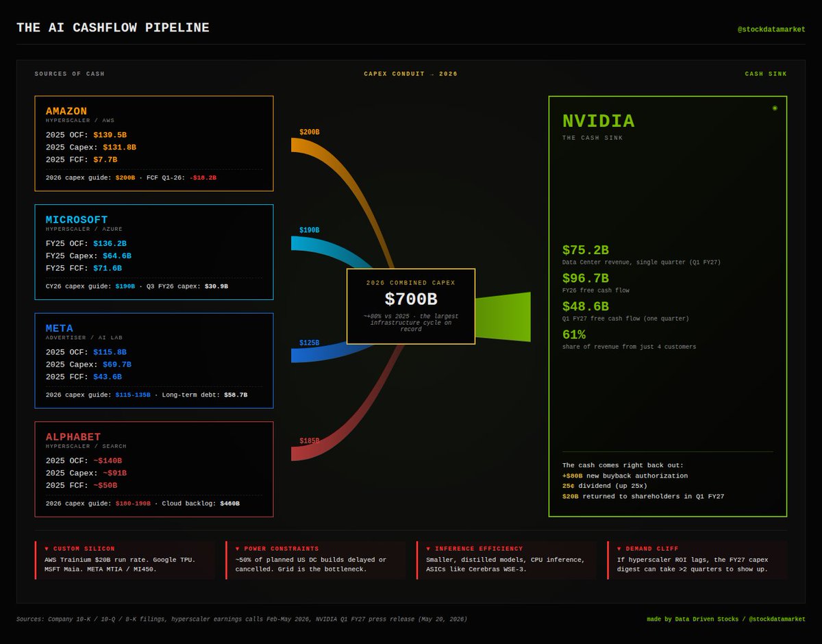Click the Sources footnote about 10-K filings
Screen dimensions: 822x644
[242, 619]
